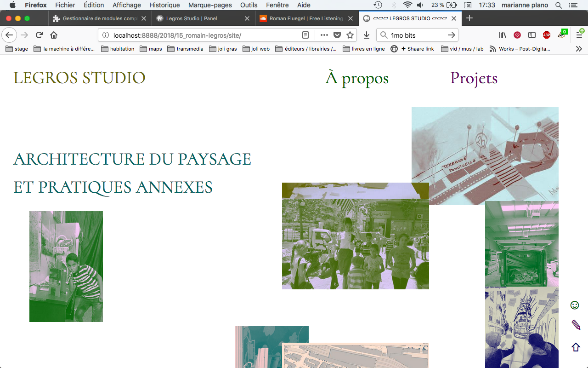Open the Marque-pages menu
588x368 pixels.
click(210, 5)
